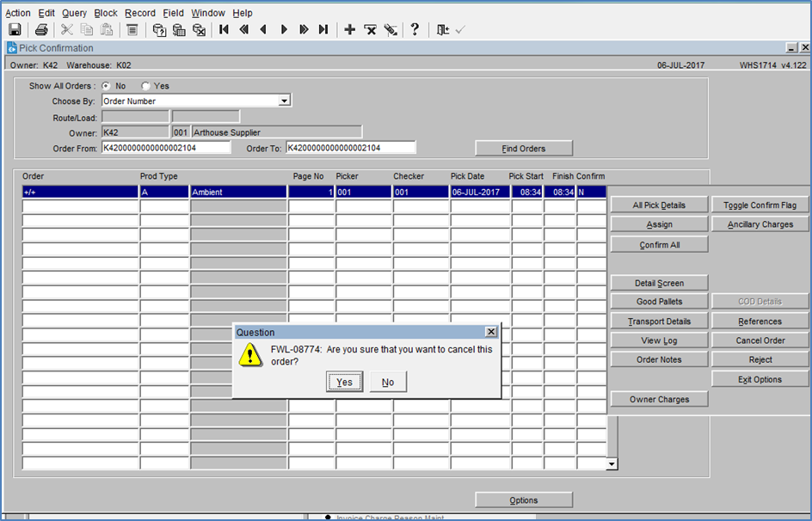Open the Detail Screen button
Screen dimensions: 812x521
pos(659,283)
